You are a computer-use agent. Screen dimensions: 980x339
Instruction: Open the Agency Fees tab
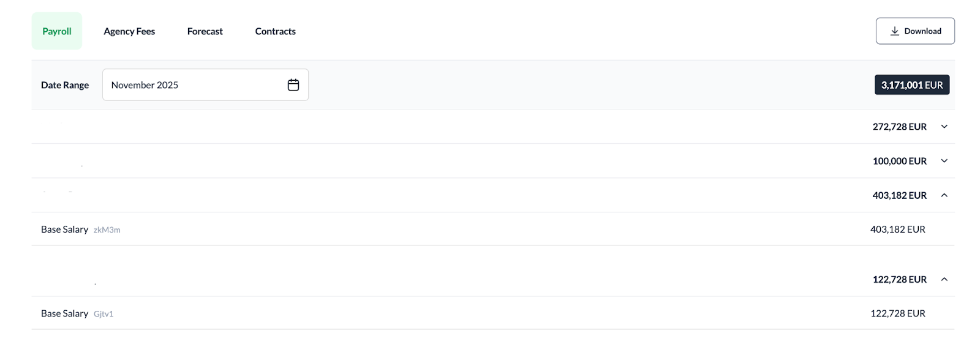coord(129,31)
